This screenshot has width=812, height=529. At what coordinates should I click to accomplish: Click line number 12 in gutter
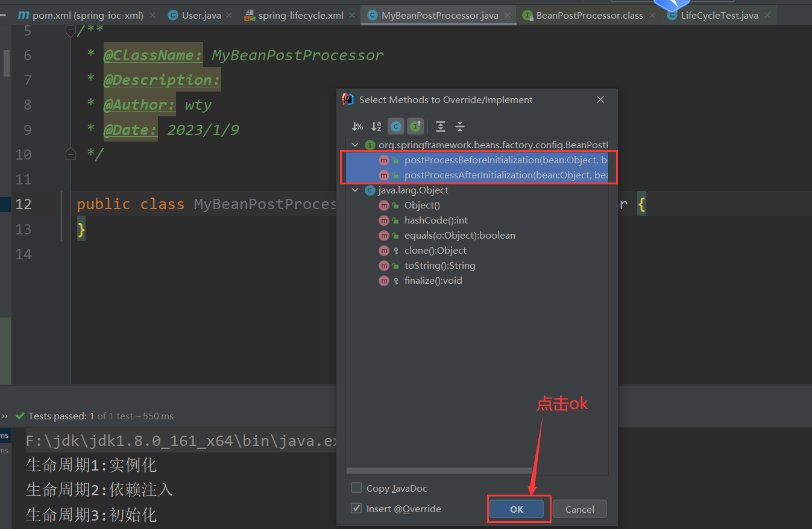(24, 204)
